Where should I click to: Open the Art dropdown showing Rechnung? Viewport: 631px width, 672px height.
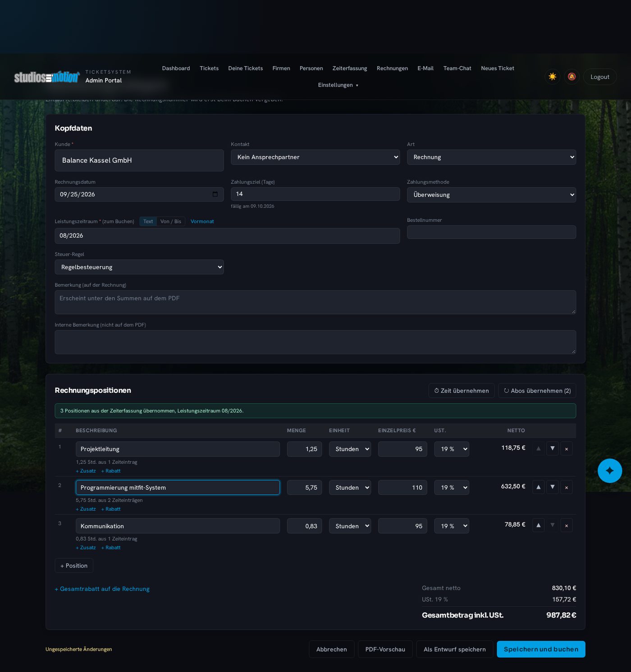491,157
